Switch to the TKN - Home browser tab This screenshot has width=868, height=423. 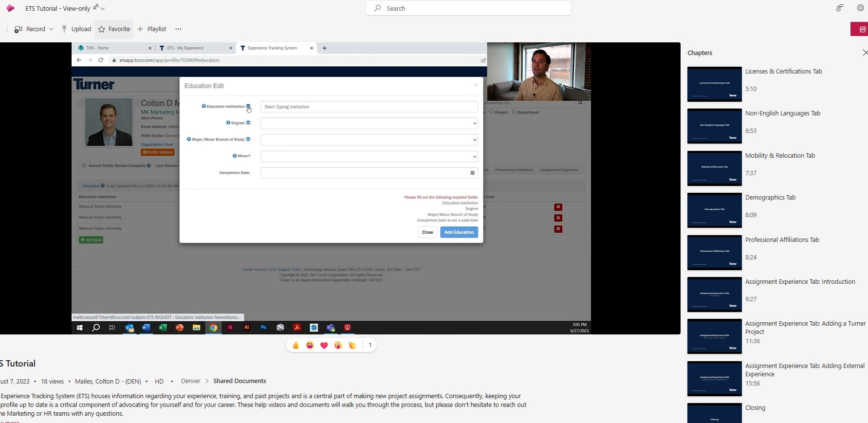point(115,48)
